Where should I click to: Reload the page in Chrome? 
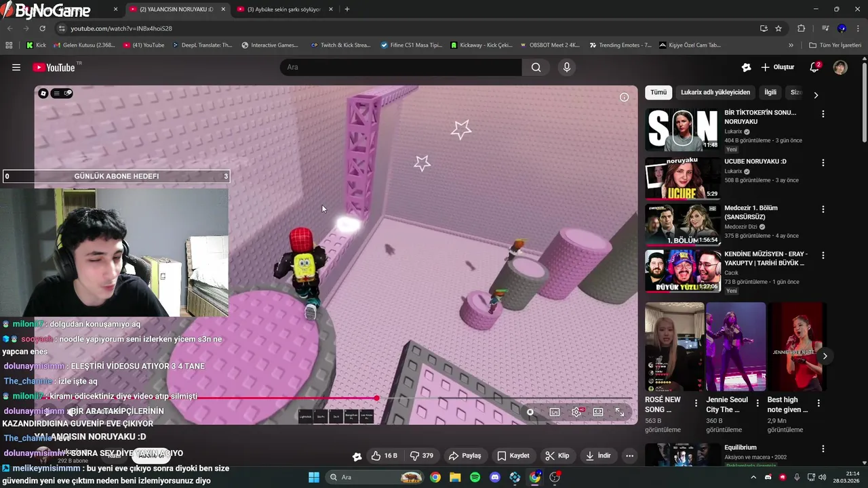[42, 28]
